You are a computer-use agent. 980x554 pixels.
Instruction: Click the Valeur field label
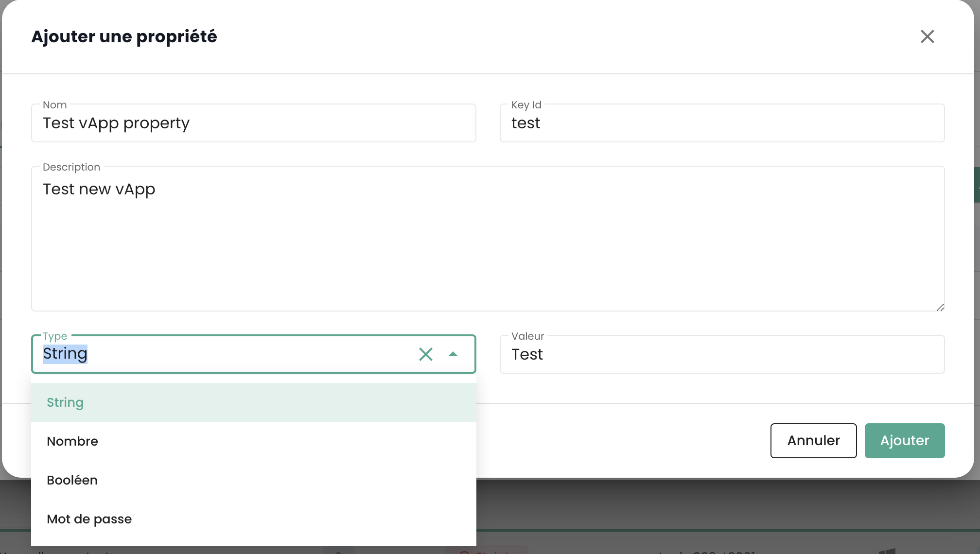527,336
